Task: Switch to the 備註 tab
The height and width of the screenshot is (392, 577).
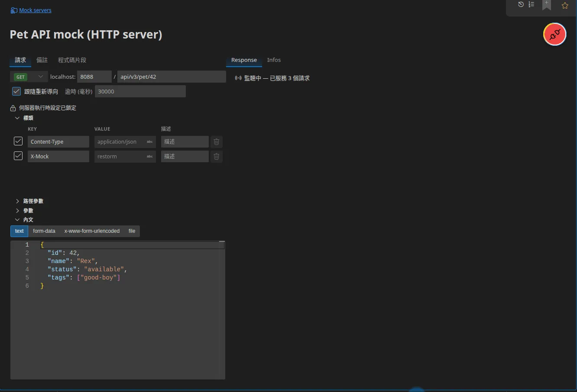Action: 42,60
